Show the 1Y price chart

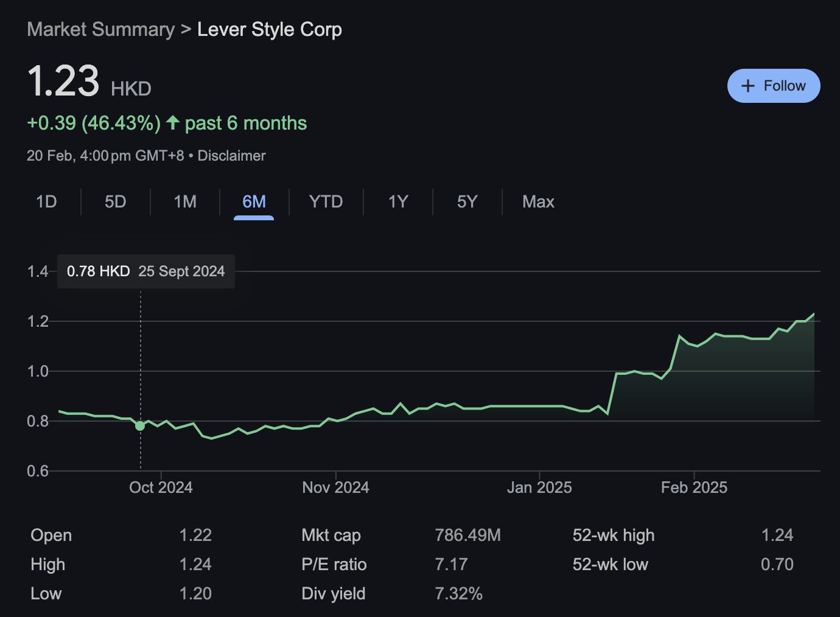(398, 201)
